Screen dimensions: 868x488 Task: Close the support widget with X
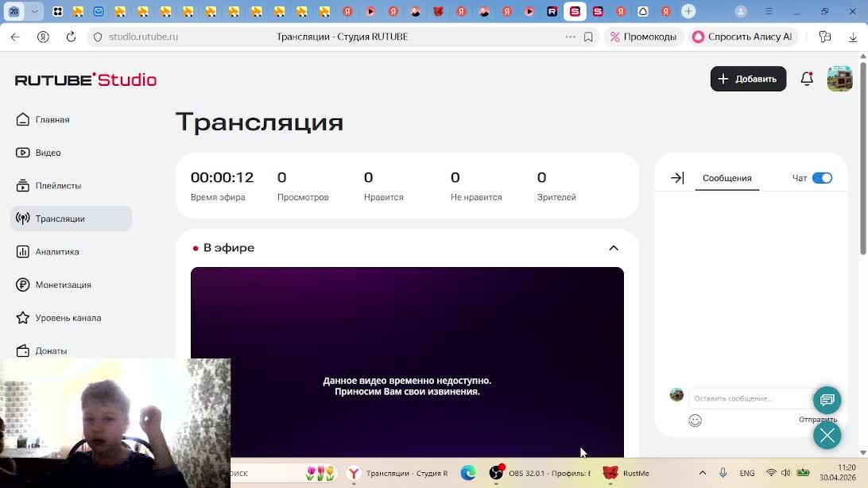click(x=827, y=436)
